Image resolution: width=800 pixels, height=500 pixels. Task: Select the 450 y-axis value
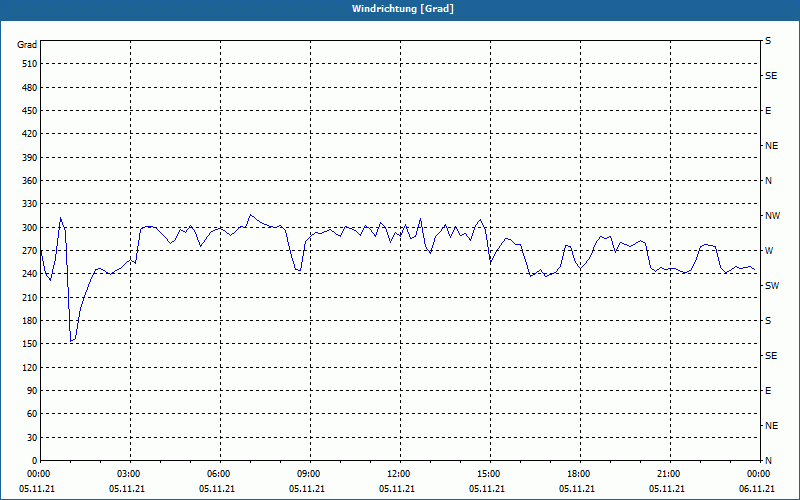(30, 111)
